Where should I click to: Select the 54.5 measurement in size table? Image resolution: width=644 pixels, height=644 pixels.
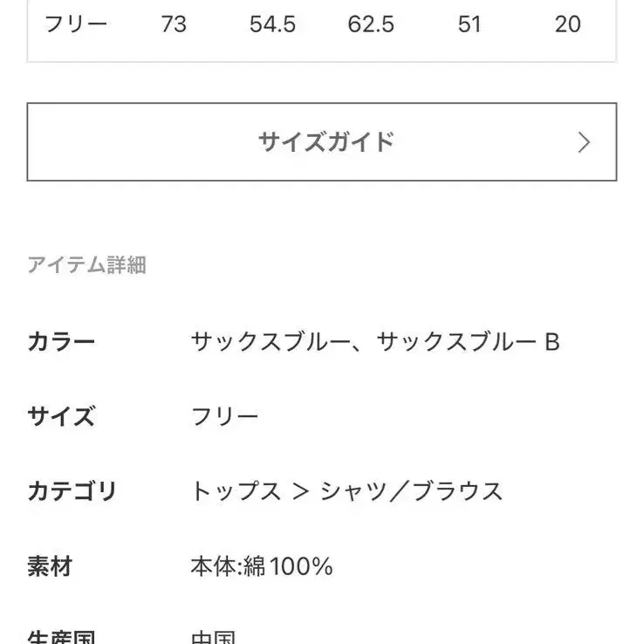pos(272,24)
